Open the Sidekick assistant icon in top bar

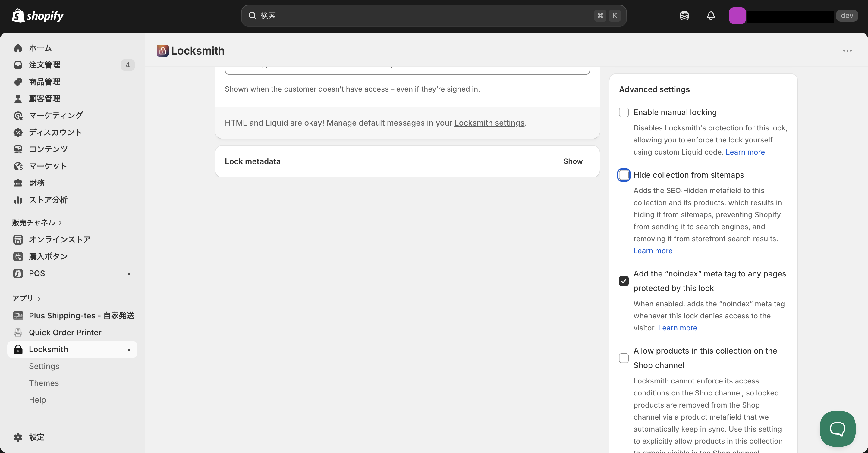tap(684, 15)
